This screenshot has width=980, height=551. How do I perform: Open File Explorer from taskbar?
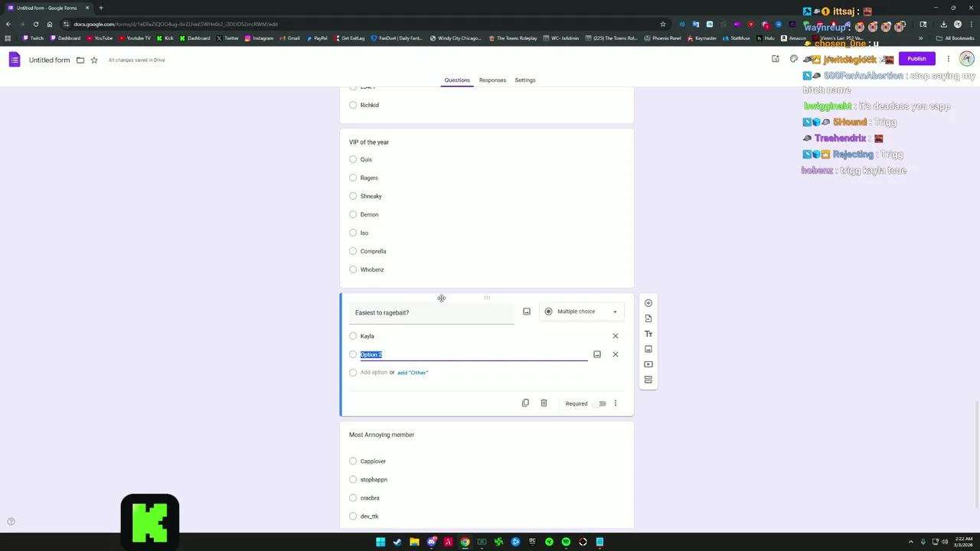[x=414, y=542]
